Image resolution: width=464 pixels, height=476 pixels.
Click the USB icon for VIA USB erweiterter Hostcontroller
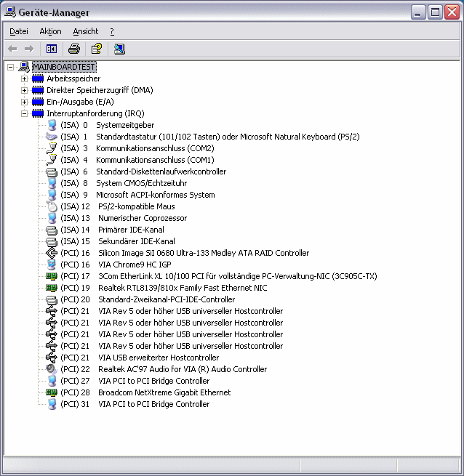pyautogui.click(x=52, y=358)
